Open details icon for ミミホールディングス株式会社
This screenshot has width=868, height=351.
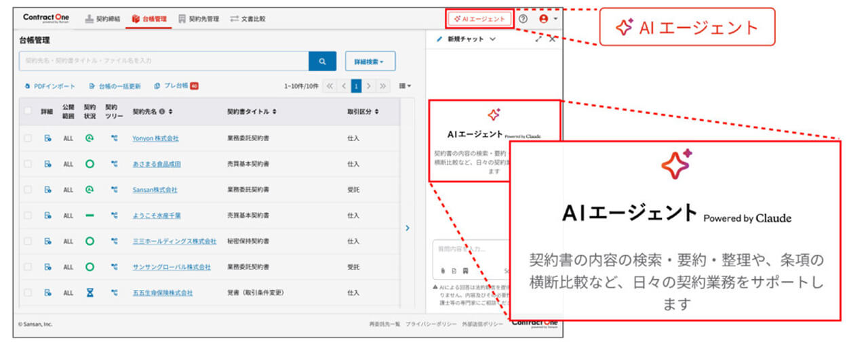[47, 241]
